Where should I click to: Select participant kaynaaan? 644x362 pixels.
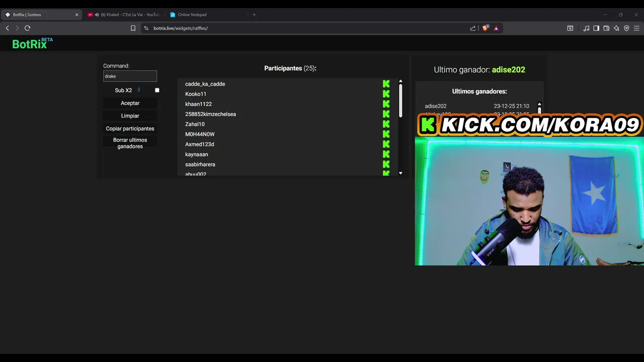coord(196,154)
